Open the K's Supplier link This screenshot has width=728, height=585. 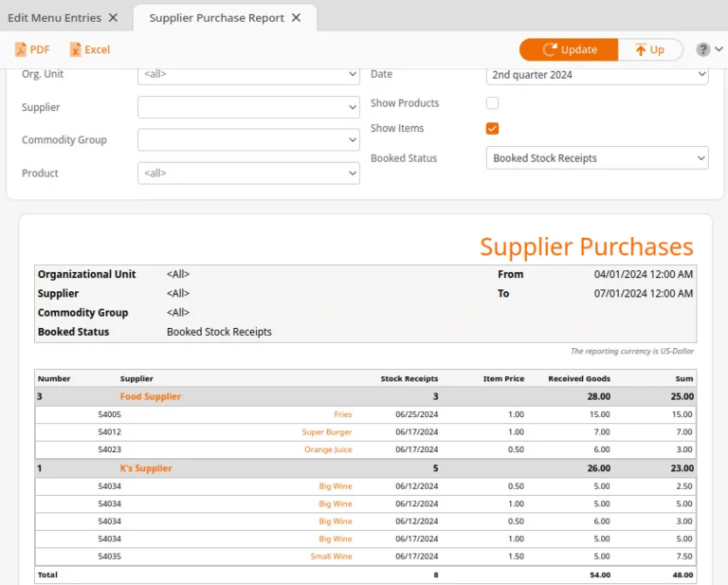146,468
